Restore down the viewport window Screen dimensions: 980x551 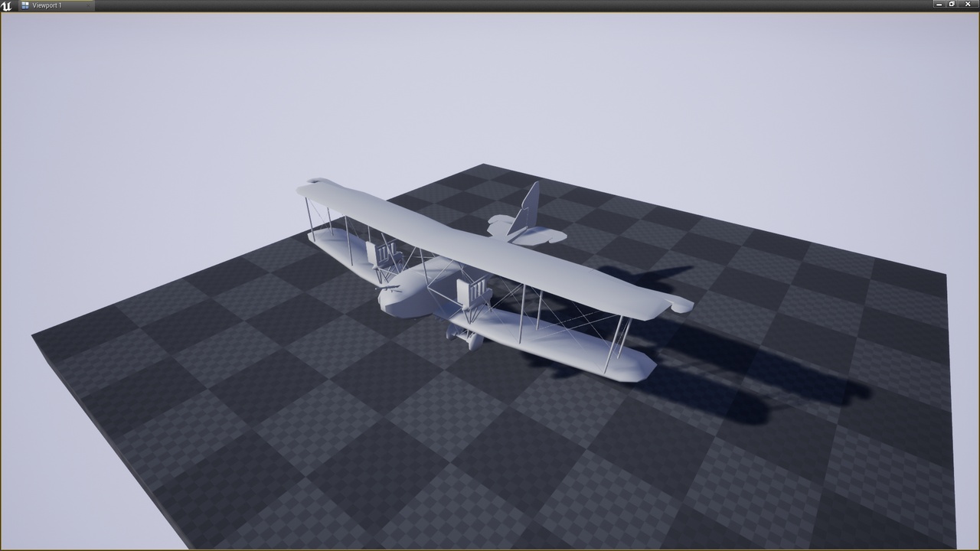(952, 4)
